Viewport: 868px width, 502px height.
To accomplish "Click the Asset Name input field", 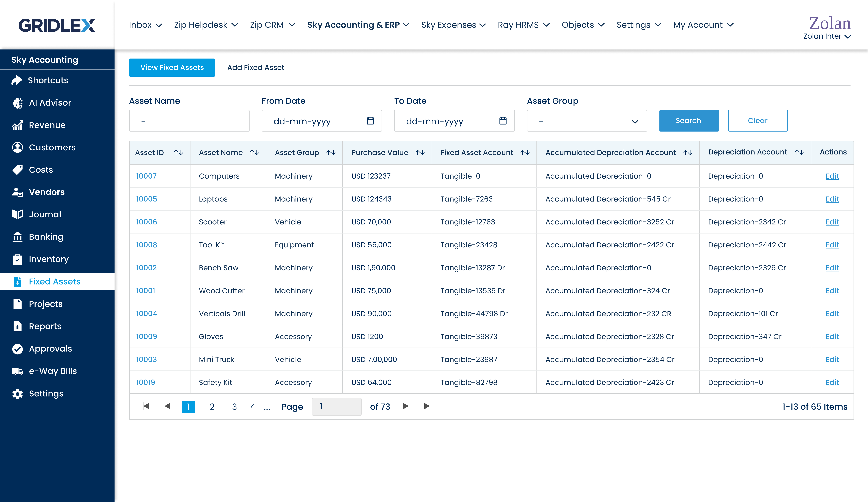I will tap(189, 121).
